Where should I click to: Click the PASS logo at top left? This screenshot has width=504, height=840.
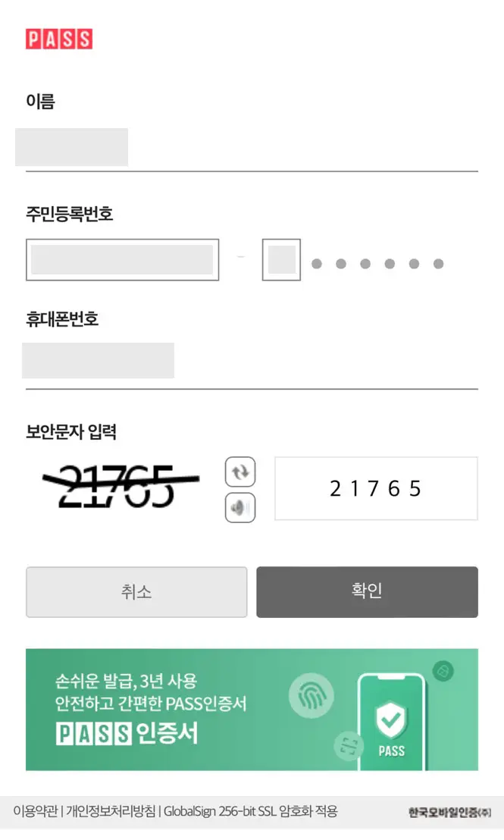pos(61,39)
